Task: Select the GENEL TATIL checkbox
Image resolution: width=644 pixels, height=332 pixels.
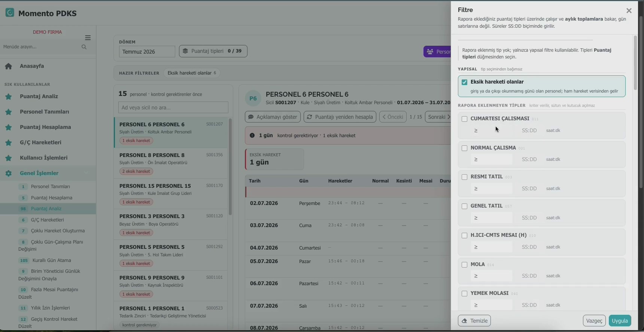Action: point(465,206)
